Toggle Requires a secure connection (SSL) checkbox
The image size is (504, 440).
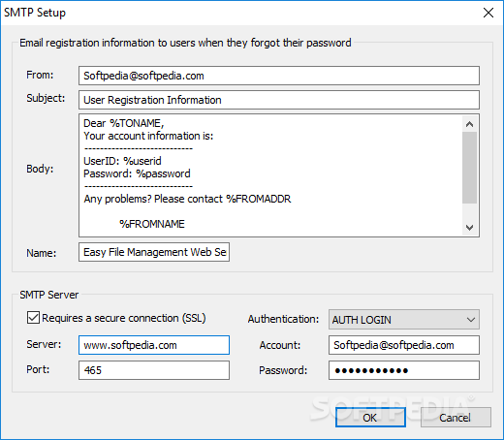(33, 318)
